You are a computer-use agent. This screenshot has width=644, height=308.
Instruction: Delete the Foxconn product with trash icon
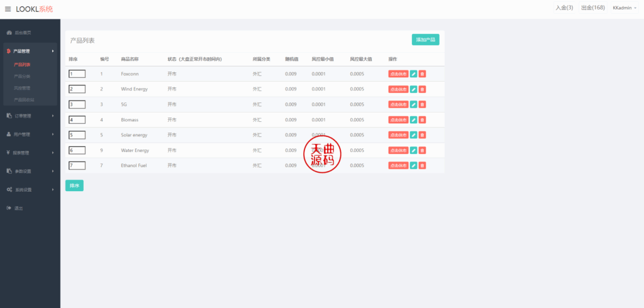(x=422, y=74)
